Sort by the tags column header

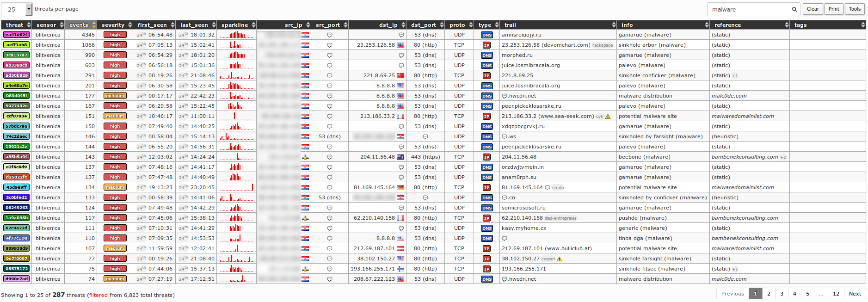(828, 25)
